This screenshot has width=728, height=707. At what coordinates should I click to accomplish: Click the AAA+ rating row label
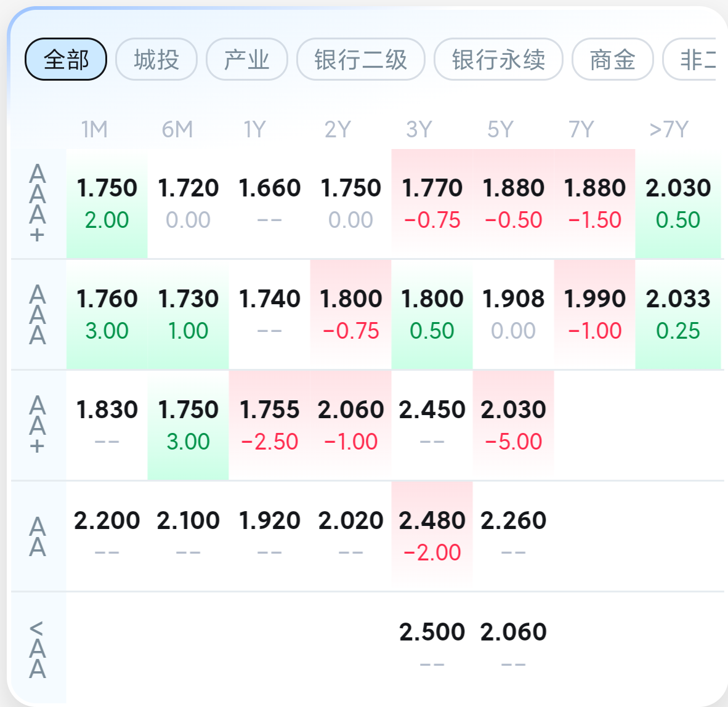click(38, 203)
